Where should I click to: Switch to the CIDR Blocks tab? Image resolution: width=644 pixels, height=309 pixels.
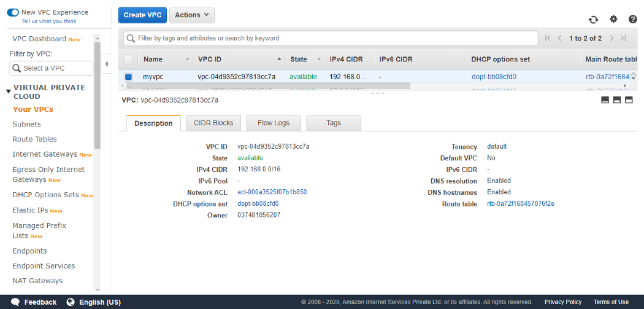pyautogui.click(x=213, y=123)
